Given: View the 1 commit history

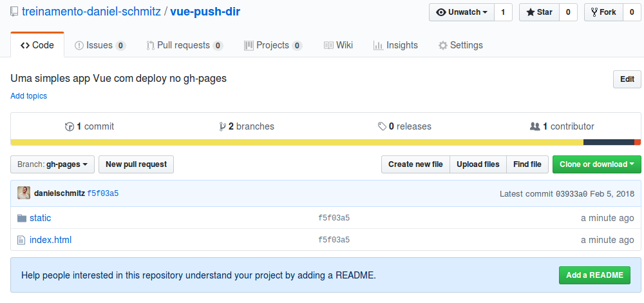Looking at the screenshot, I should pos(90,126).
